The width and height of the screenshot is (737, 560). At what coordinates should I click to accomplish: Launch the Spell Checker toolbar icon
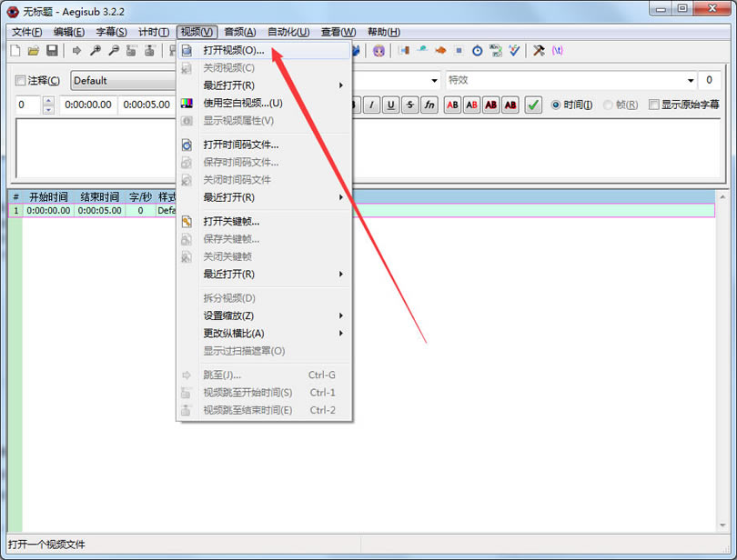(515, 51)
